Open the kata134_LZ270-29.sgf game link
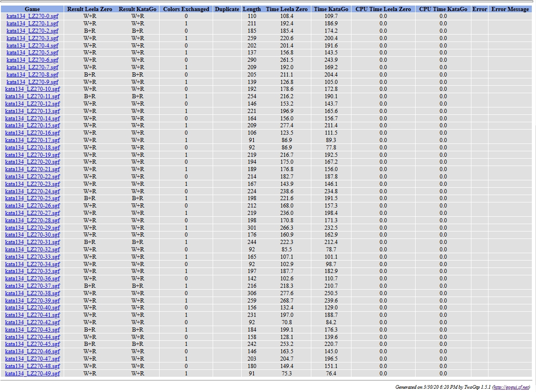 click(32, 228)
